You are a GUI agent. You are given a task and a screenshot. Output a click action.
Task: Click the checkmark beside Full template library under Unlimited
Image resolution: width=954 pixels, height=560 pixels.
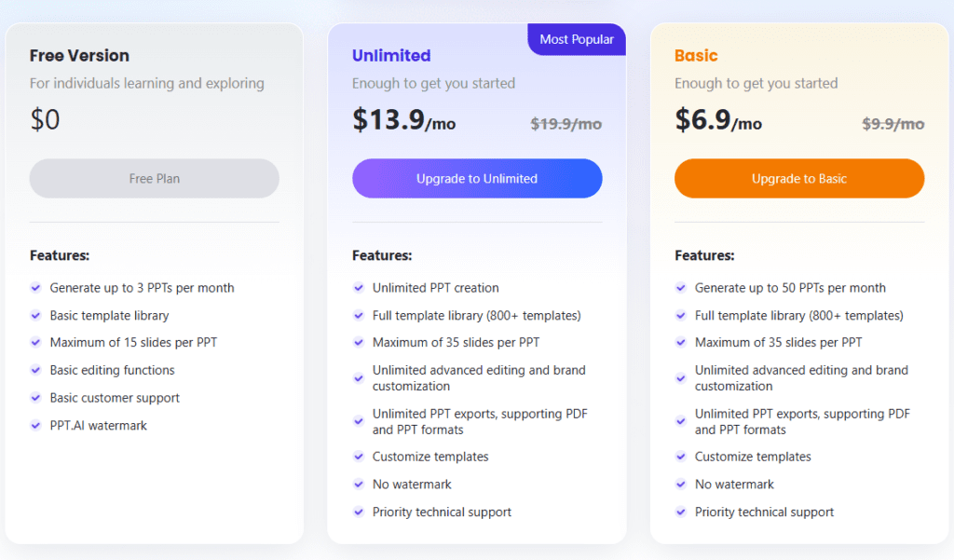coord(359,316)
